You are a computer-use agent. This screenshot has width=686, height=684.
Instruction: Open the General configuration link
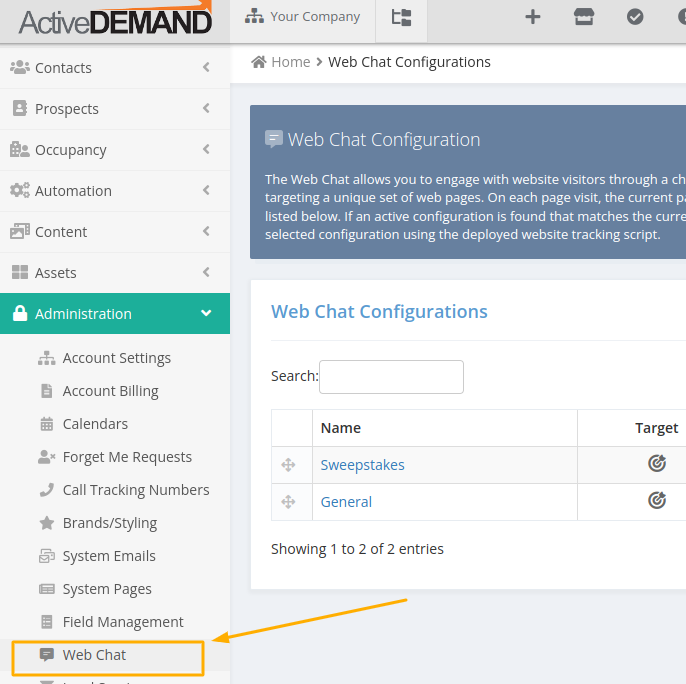346,502
